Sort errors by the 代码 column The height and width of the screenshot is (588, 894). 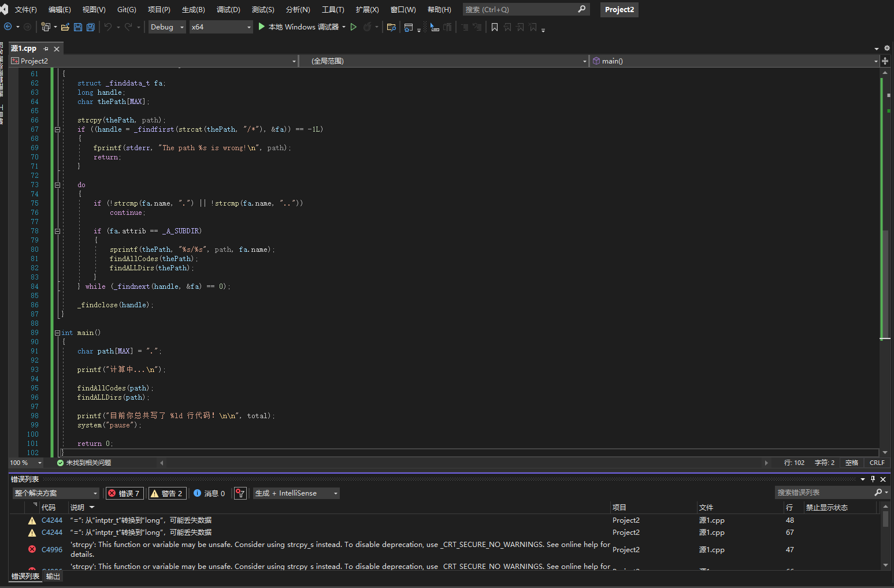[49, 507]
